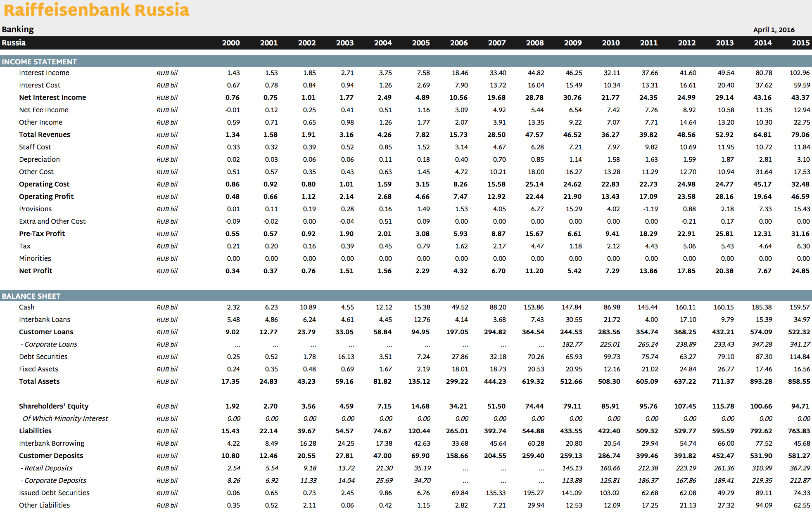The width and height of the screenshot is (812, 515).
Task: Select the Liabilities row label
Action: (35, 431)
